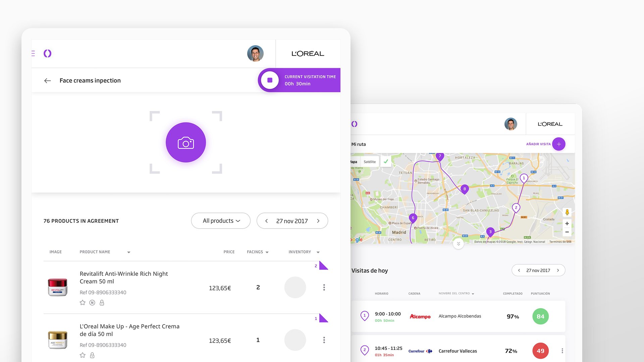The height and width of the screenshot is (362, 644).
Task: Click 27 nov 2017 date in products panel
Action: 292,221
